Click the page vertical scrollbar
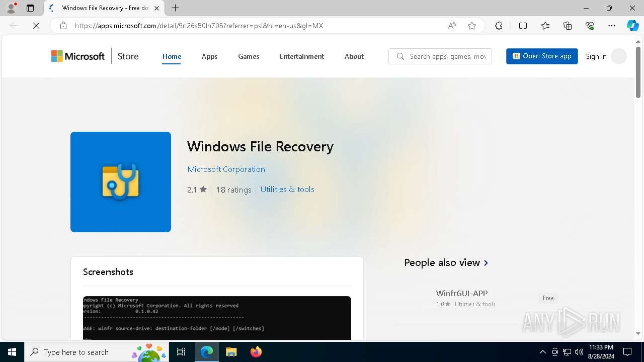Screen dimensions: 644x362 click(638, 72)
